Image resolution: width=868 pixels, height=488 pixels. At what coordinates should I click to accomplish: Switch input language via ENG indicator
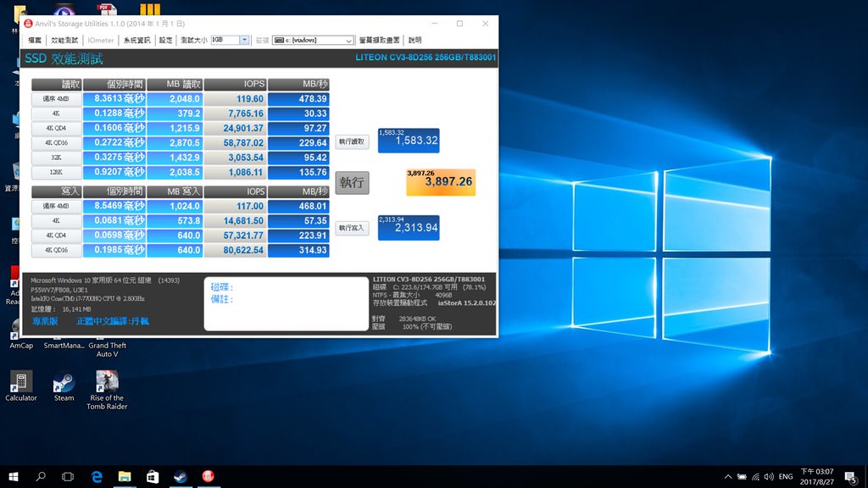[x=786, y=476]
